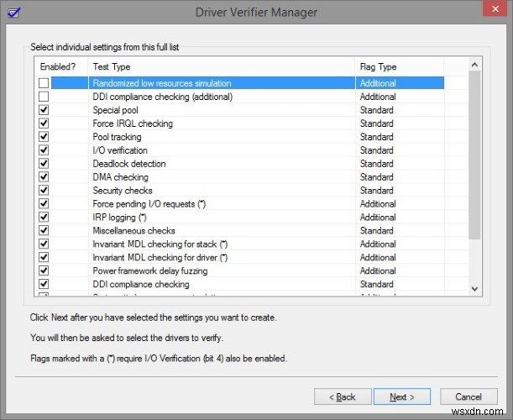Screen dimensions: 513x420
Task: Select the IRP logging row text
Action: (x=120, y=218)
